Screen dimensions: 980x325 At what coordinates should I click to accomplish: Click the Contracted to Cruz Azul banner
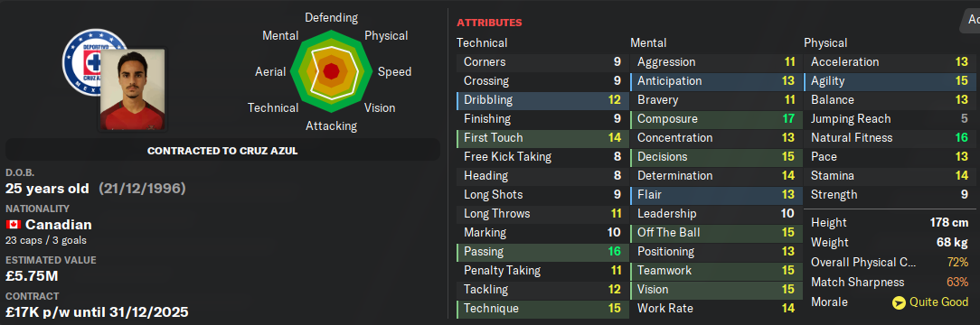click(222, 151)
